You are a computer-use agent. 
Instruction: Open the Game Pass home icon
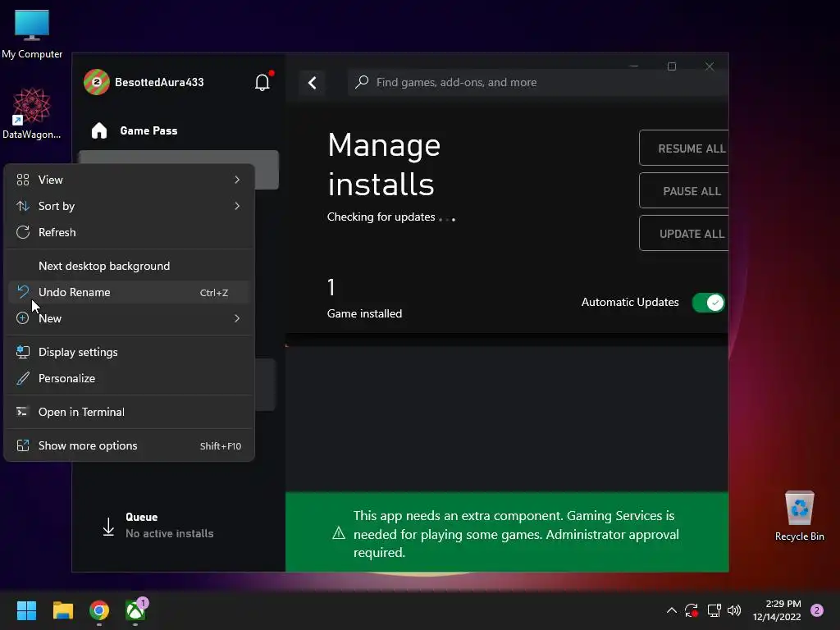click(99, 130)
